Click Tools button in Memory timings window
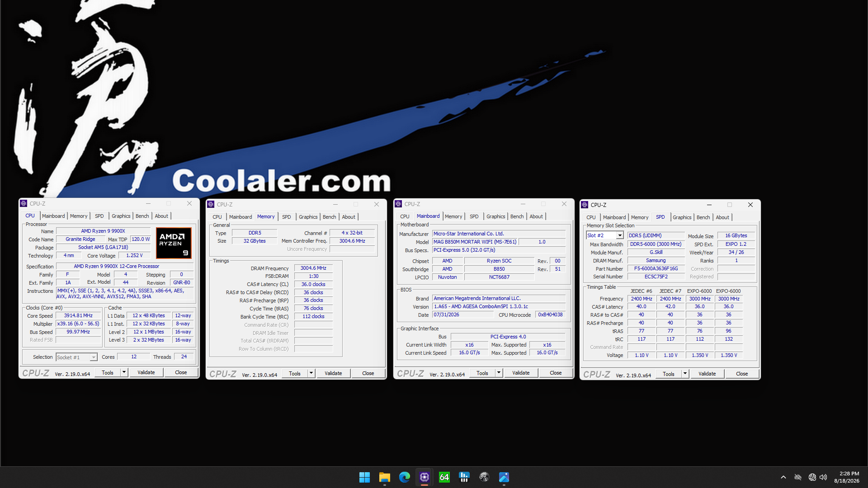Image resolution: width=868 pixels, height=488 pixels. point(295,374)
